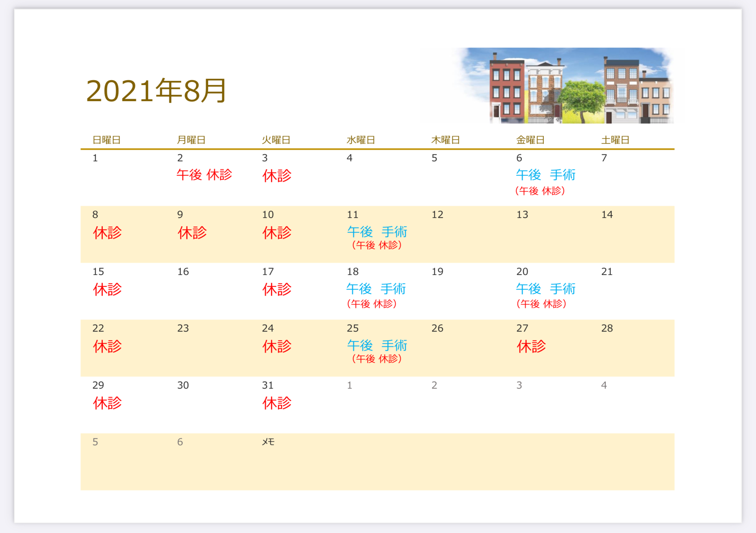This screenshot has height=533, width=756.
Task: Select the townhouse street illustration image
Action: pyautogui.click(x=564, y=85)
